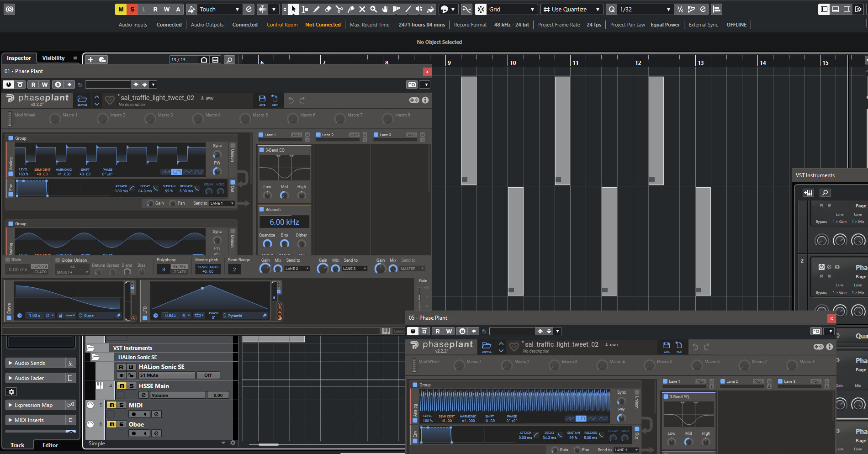Undo last change in Phase Plant 01
Viewport: 868px width, 454px height.
291,100
